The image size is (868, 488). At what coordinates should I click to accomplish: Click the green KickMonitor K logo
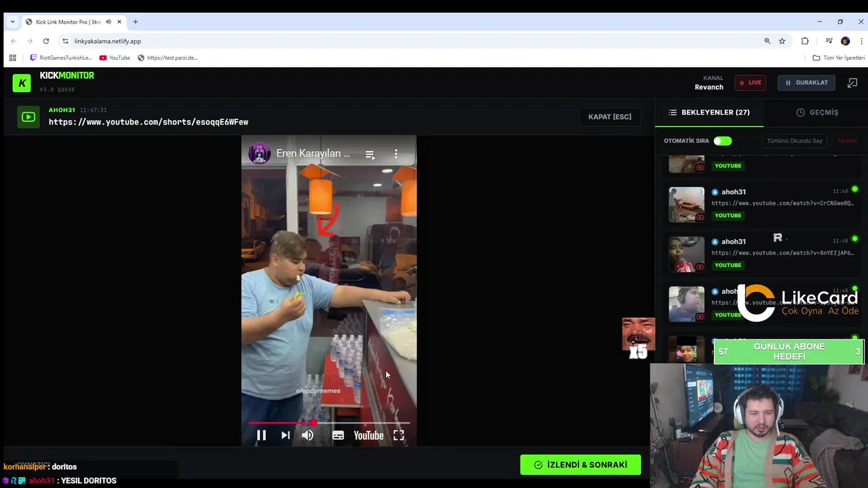tap(22, 83)
